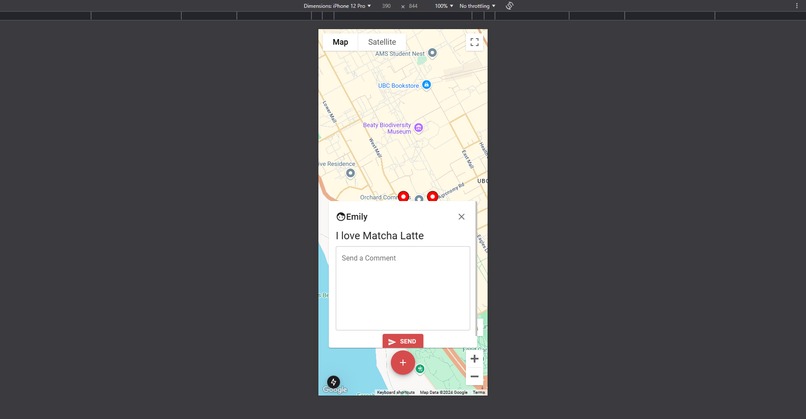The height and width of the screenshot is (419, 806).
Task: Click the red SEND button
Action: click(403, 341)
